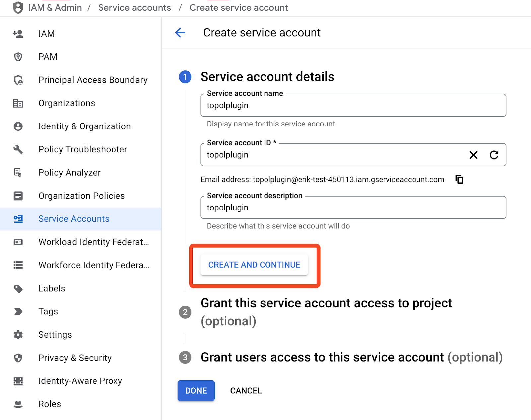
Task: Select Policy Analyzer label in sidebar
Action: (x=70, y=173)
